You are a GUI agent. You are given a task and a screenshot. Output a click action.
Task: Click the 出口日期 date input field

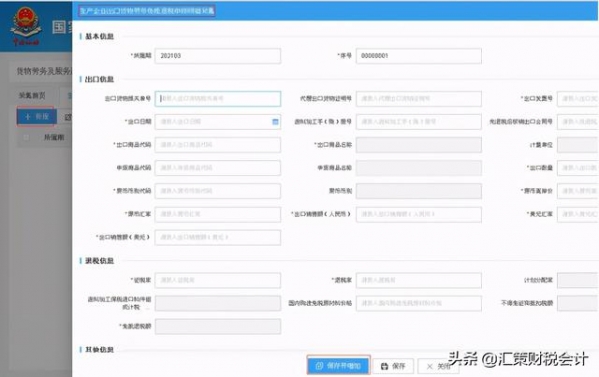(x=218, y=122)
